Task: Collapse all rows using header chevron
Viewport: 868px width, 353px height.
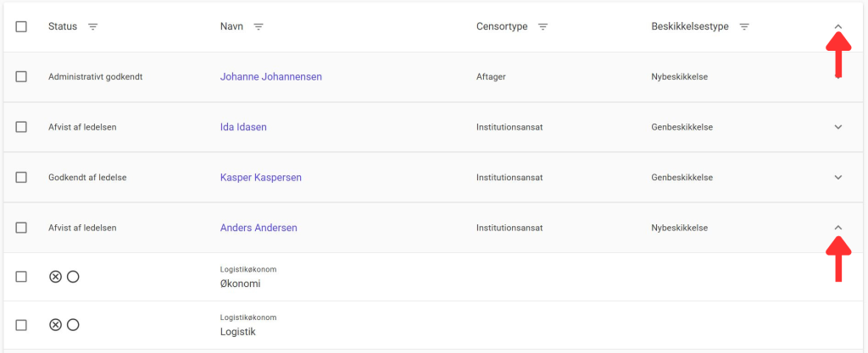Action: click(838, 27)
